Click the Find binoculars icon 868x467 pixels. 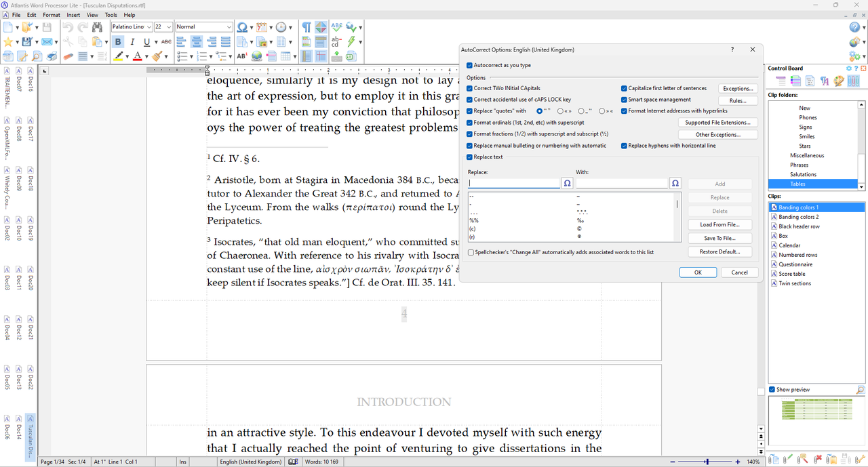click(x=97, y=27)
